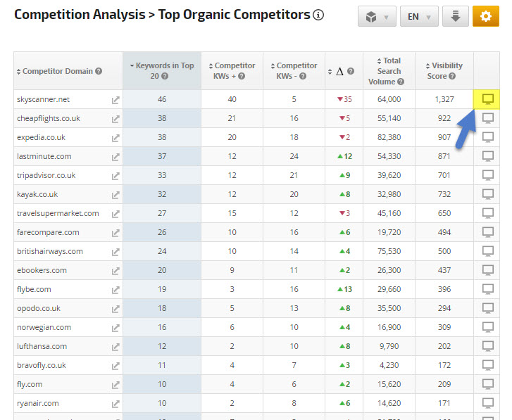Click help icon in Total Search Volume header

click(x=401, y=82)
